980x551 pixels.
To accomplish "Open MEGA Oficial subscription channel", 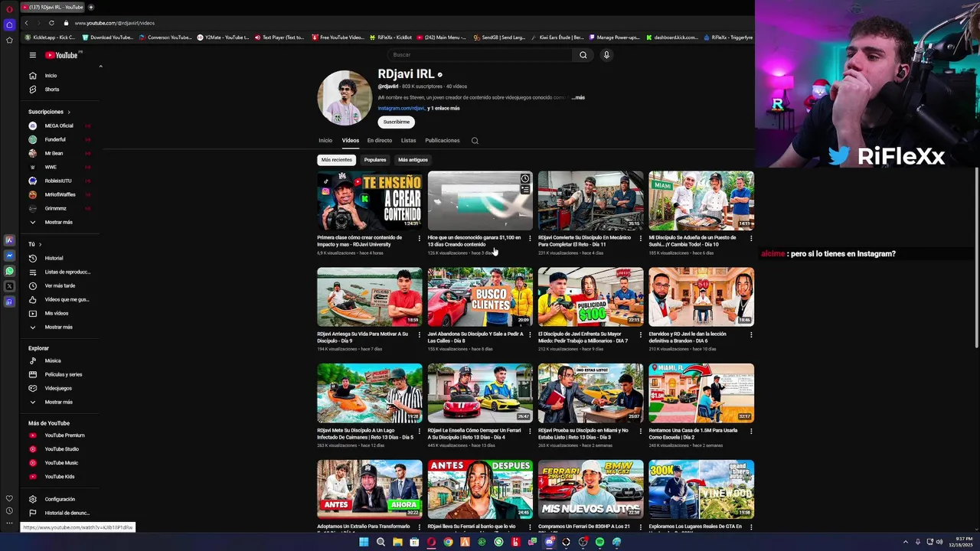I will click(x=58, y=126).
